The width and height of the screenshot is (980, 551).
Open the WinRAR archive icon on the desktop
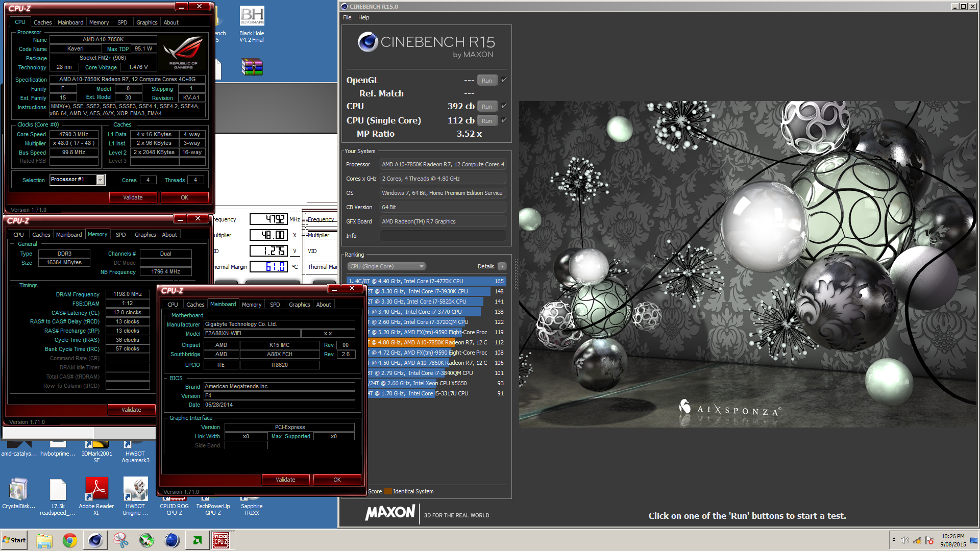point(252,67)
